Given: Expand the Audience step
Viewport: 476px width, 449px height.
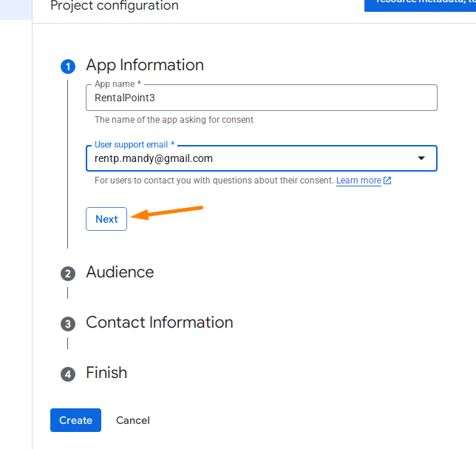Looking at the screenshot, I should (120, 272).
